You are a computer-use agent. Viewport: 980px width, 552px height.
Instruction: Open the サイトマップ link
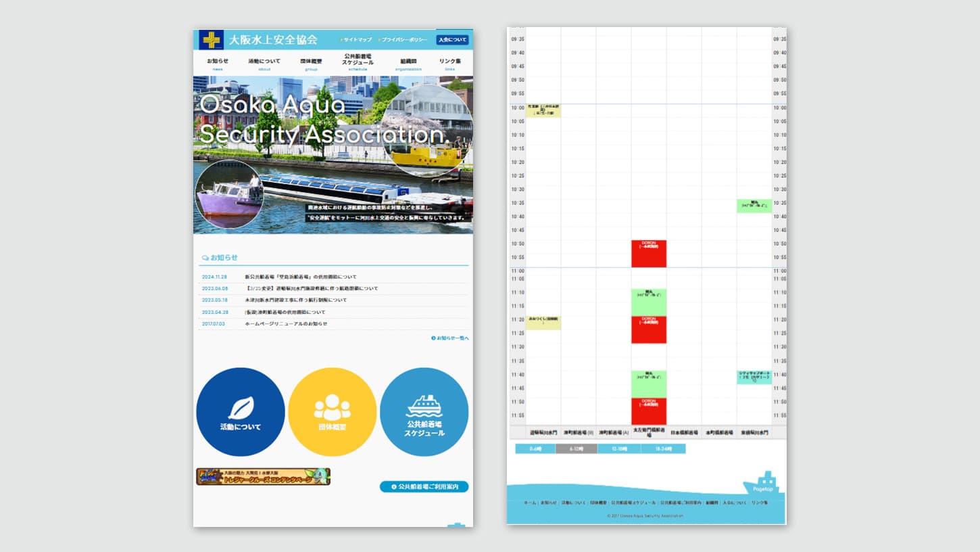coord(356,40)
